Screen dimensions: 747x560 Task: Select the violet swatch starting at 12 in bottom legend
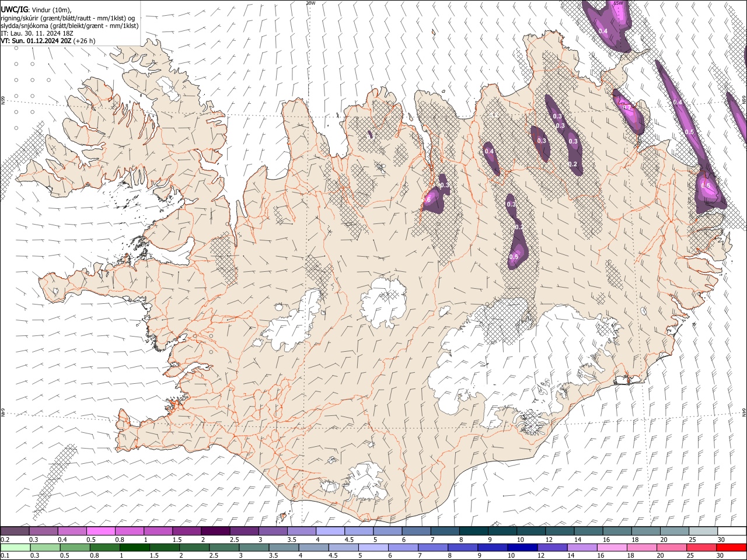click(551, 547)
